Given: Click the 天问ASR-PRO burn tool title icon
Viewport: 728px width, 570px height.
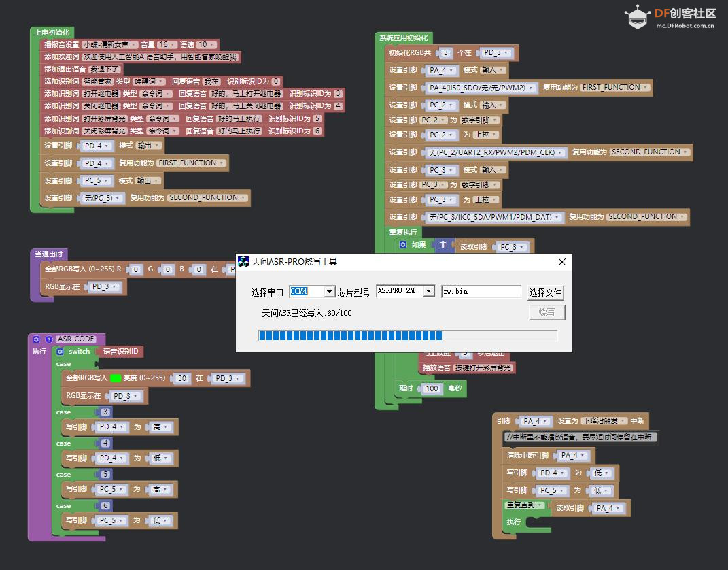Looking at the screenshot, I should [x=243, y=262].
